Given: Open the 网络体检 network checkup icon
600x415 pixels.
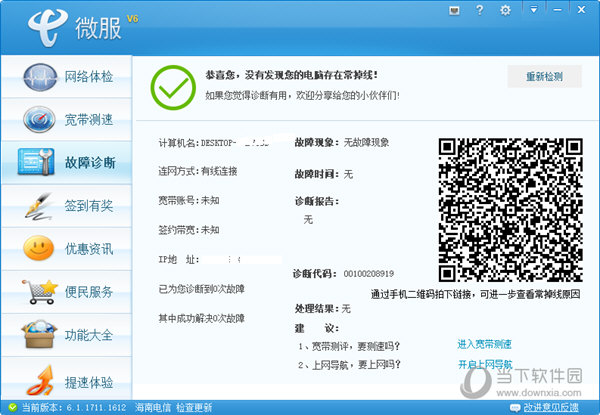Looking at the screenshot, I should click(x=40, y=77).
